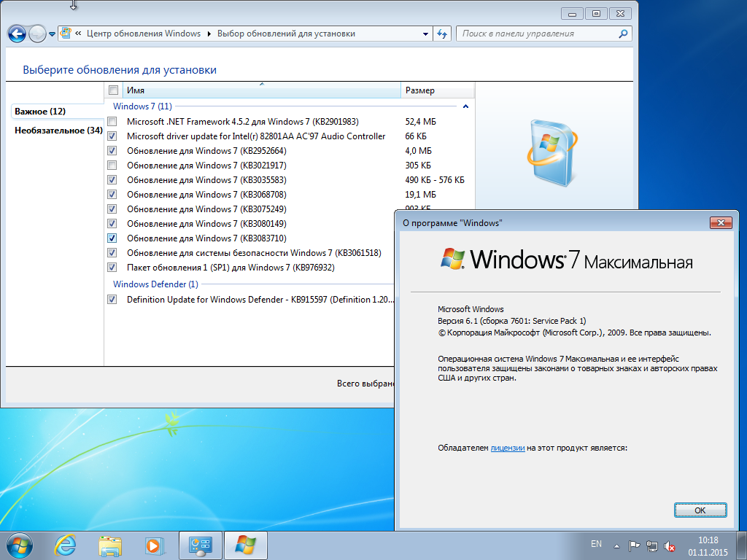
Task: Uncheck update KB3075249
Action: [x=112, y=209]
